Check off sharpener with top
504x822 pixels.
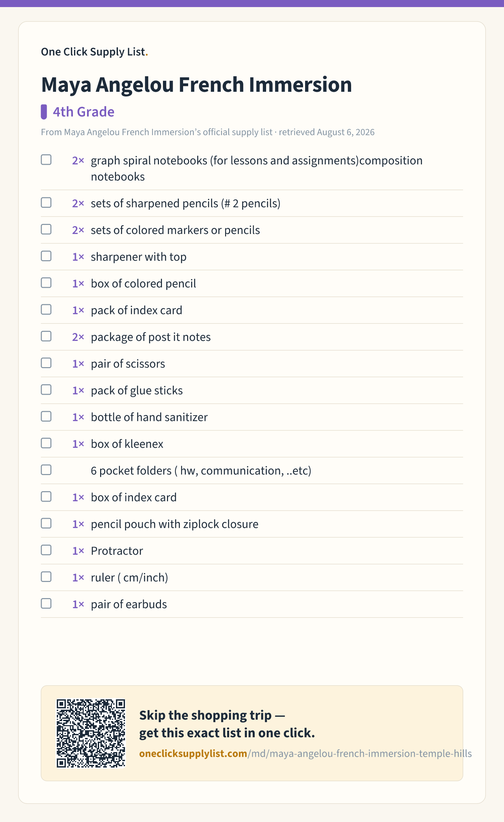(x=46, y=256)
